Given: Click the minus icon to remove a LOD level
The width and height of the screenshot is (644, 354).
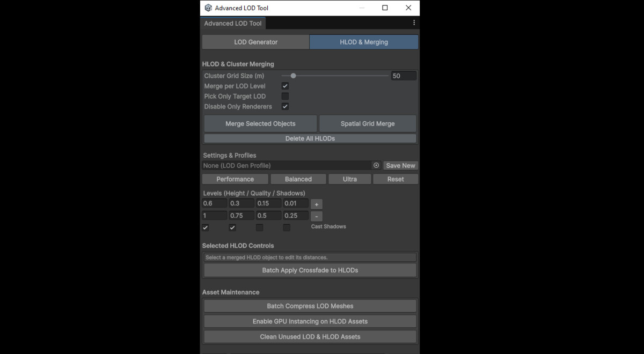Looking at the screenshot, I should (316, 216).
